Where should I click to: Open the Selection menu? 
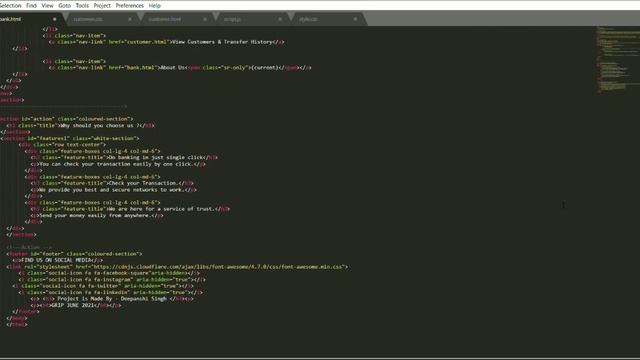(10, 6)
